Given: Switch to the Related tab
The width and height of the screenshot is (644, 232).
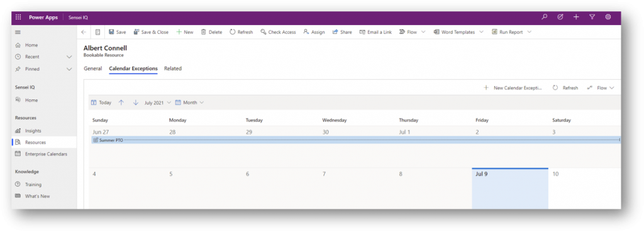Looking at the screenshot, I should [173, 69].
